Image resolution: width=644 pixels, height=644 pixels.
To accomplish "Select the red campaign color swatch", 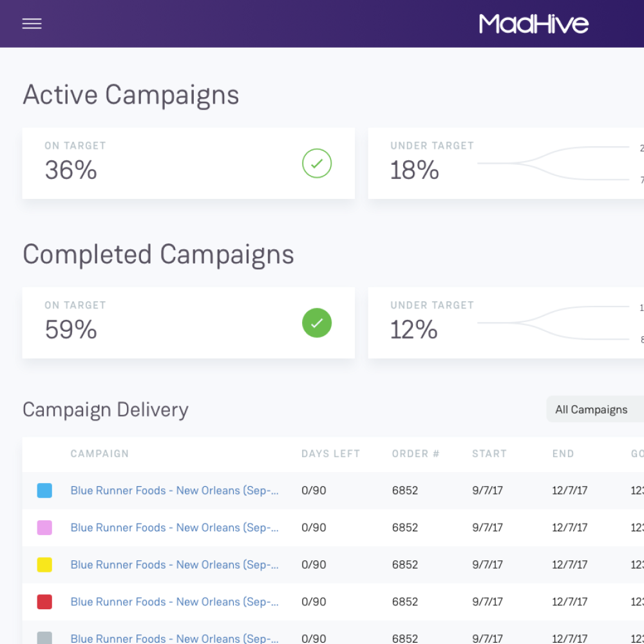I will (44, 602).
